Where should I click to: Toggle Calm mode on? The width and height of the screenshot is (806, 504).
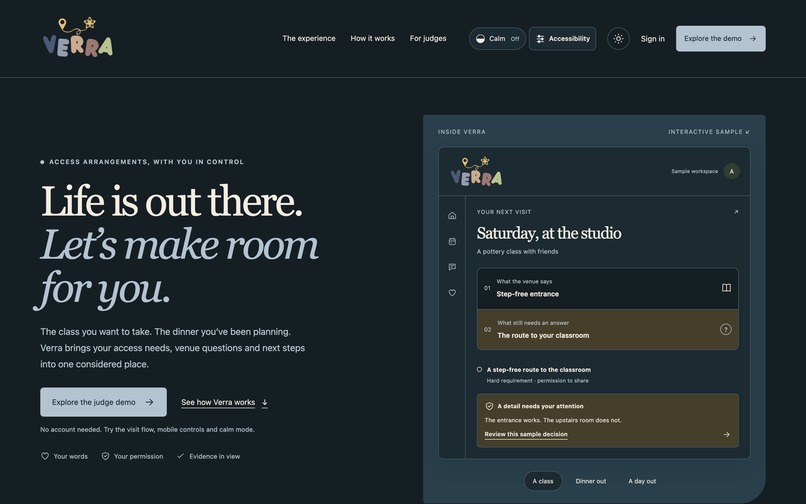(497, 39)
